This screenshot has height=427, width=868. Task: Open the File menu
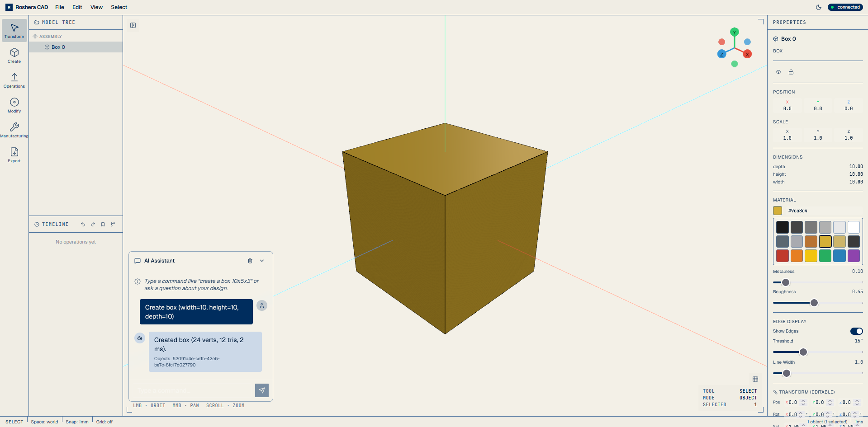coord(60,7)
